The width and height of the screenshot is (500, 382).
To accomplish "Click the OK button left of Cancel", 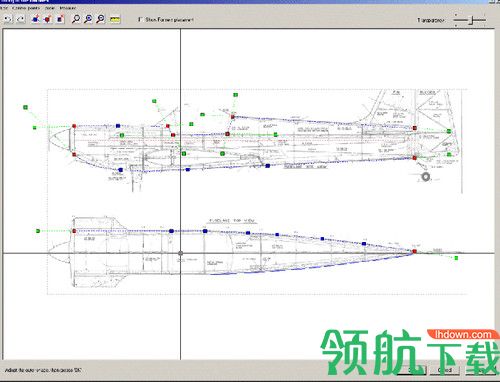I will click(412, 370).
